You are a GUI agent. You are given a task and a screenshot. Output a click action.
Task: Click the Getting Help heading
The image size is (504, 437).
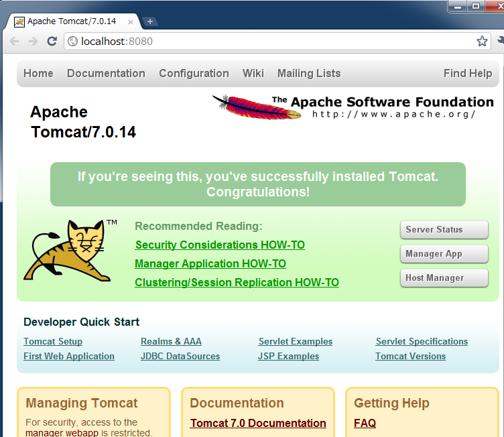(391, 403)
